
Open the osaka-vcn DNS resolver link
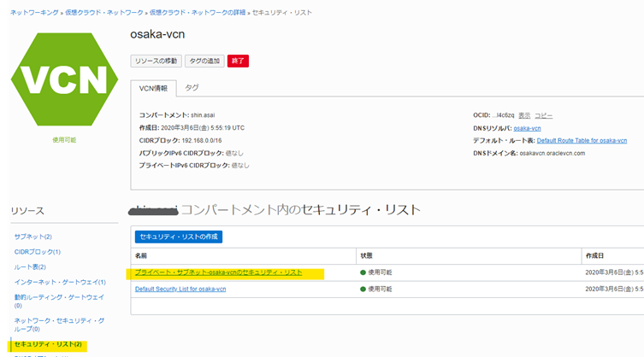pos(527,128)
